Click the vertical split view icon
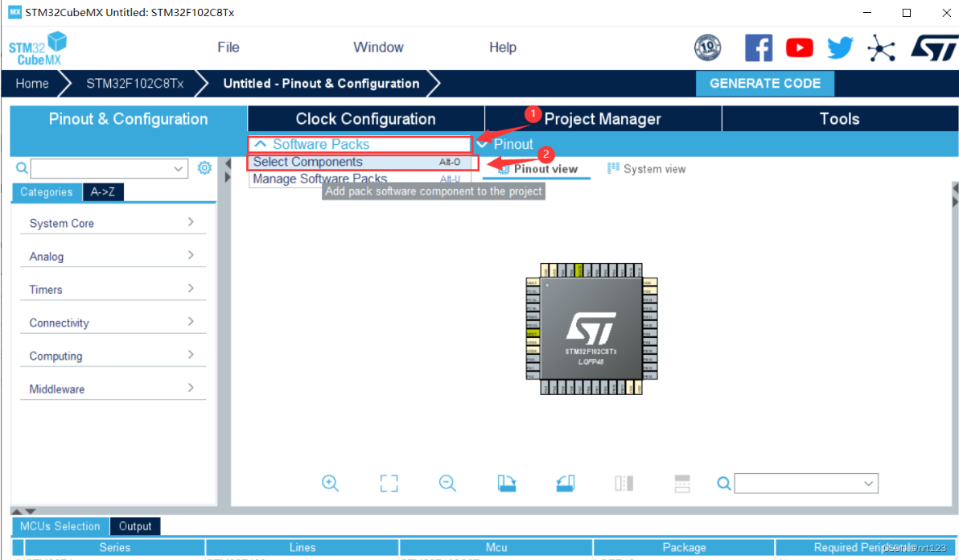Viewport: 959px width, 560px height. (x=624, y=483)
